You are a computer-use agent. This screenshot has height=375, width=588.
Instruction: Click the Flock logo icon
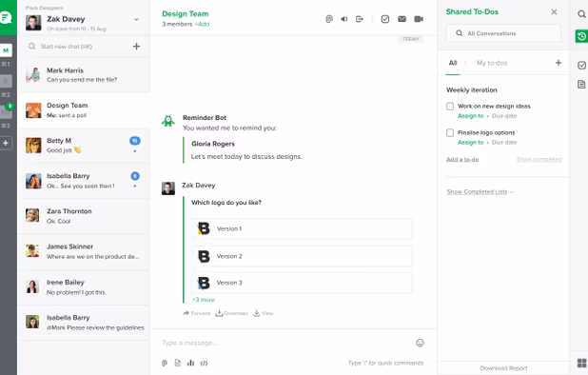tap(6, 17)
